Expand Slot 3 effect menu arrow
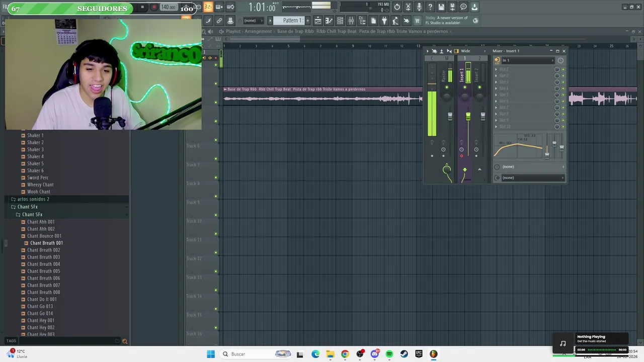Image resolution: width=644 pixels, height=362 pixels. (496, 82)
